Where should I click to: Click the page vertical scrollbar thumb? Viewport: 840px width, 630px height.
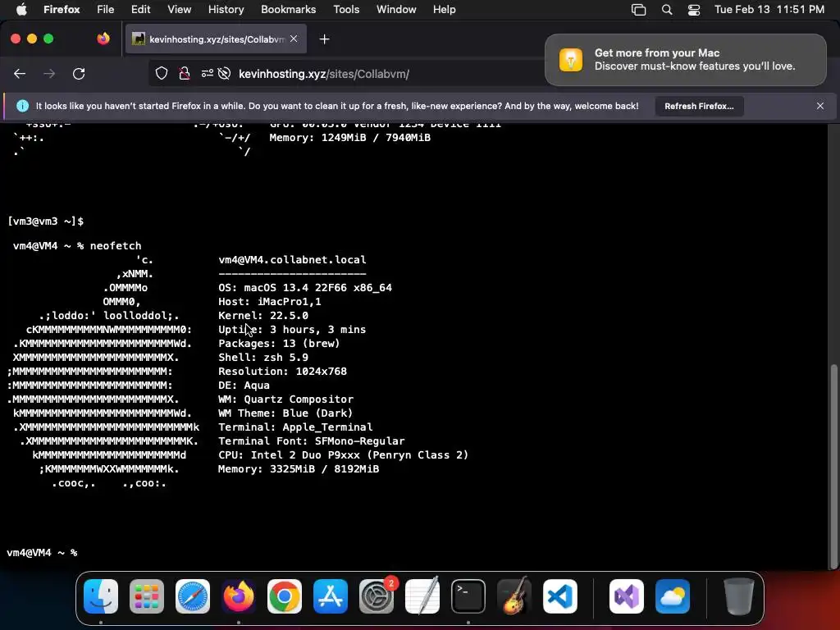[833, 466]
